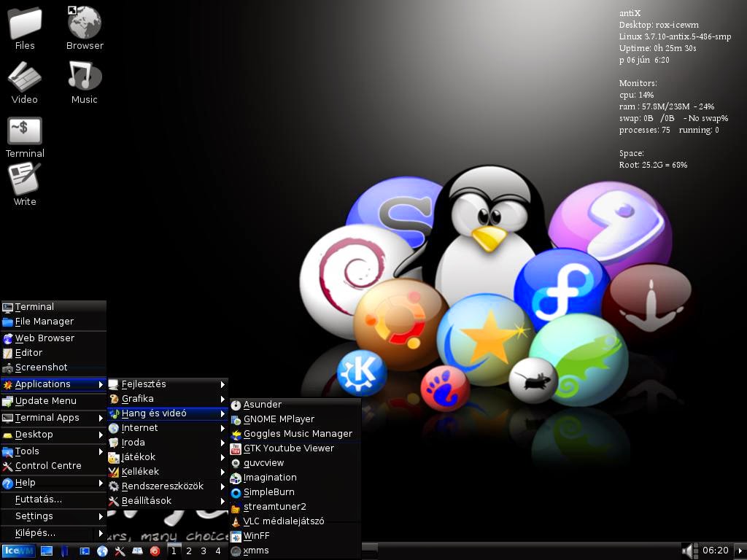Switch to workspace 4

pos(217,551)
